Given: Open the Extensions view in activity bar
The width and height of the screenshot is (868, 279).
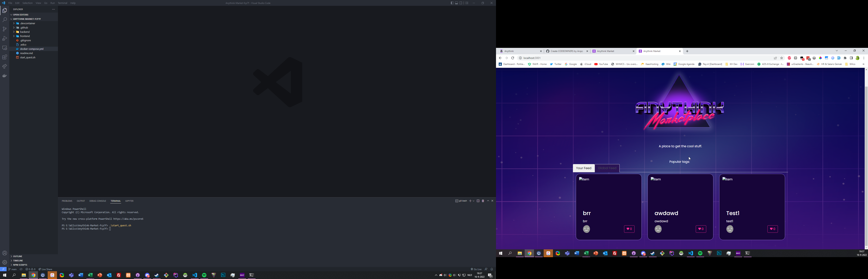Looking at the screenshot, I should pyautogui.click(x=4, y=57).
